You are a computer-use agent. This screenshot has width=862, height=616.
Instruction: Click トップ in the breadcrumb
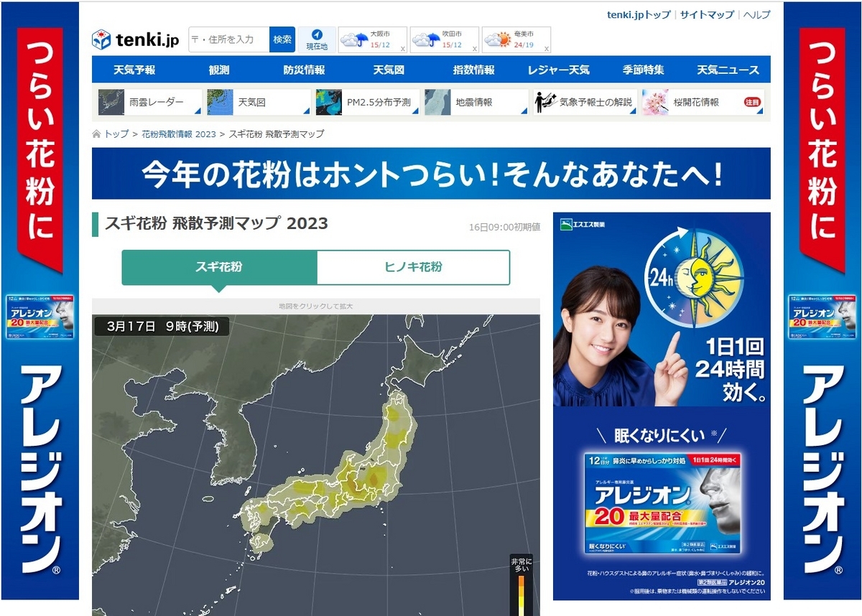116,134
